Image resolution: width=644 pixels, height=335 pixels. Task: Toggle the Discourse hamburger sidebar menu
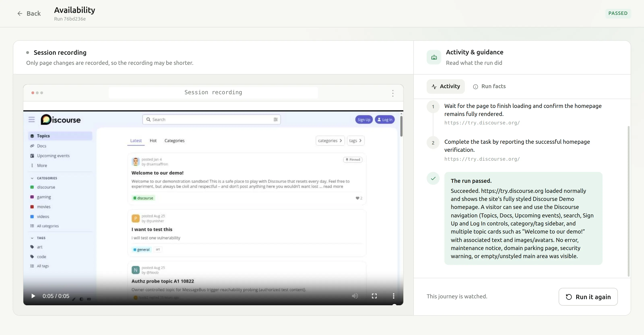point(32,120)
